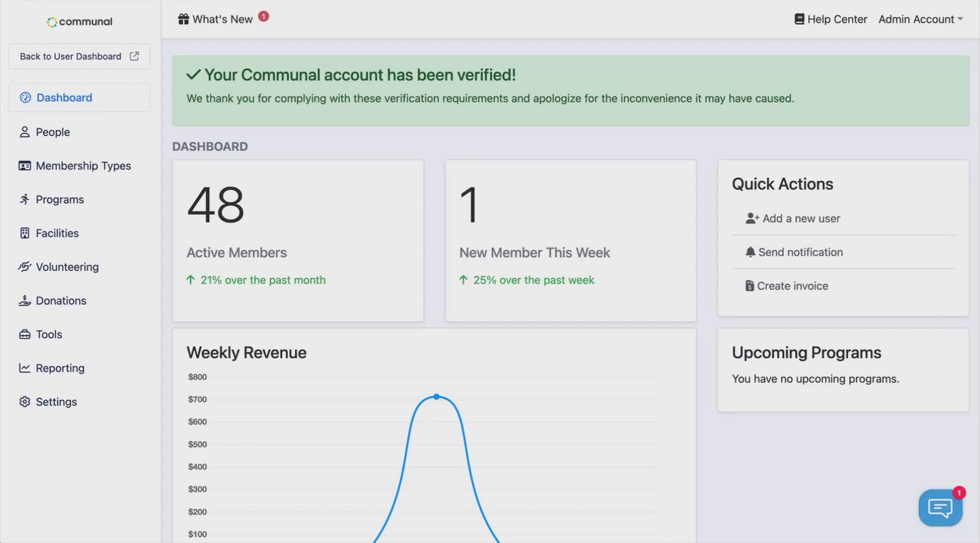Click the invoice document icon
Screen dimensions: 980x543
pos(749,286)
